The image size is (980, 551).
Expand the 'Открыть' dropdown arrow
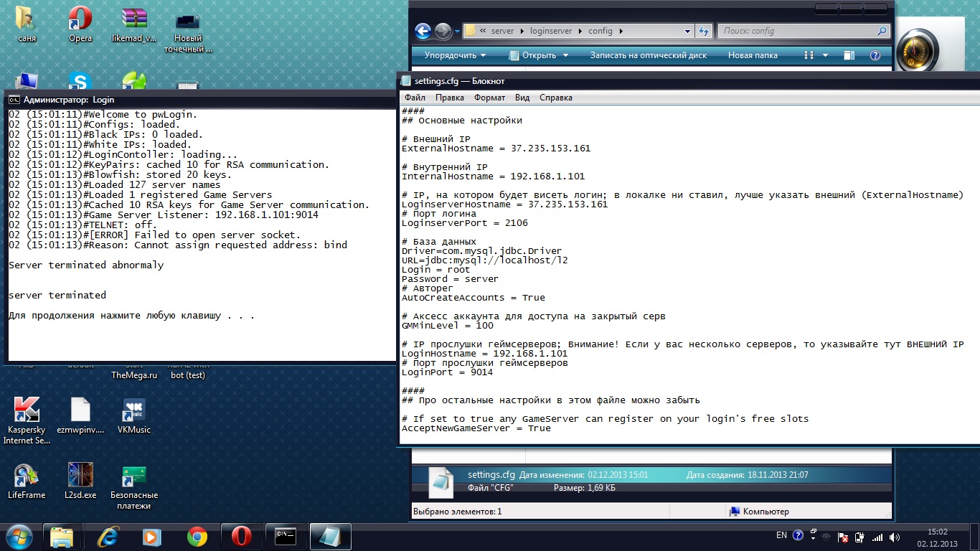[565, 55]
